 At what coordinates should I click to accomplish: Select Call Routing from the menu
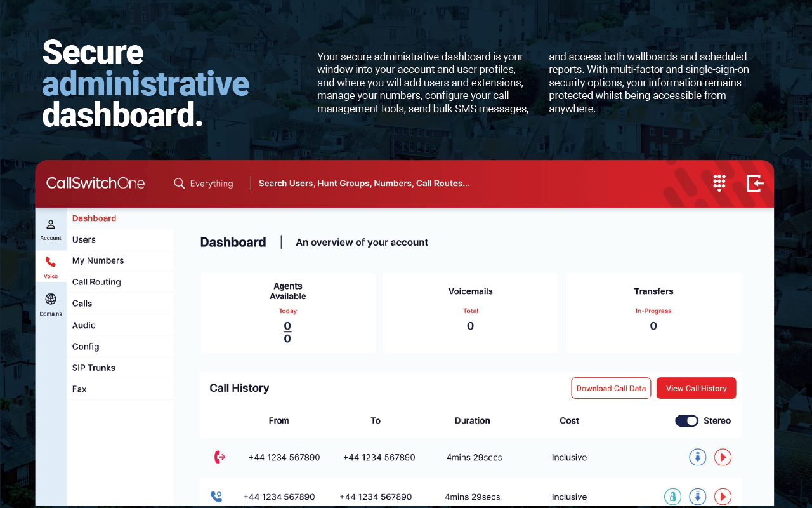pyautogui.click(x=96, y=282)
